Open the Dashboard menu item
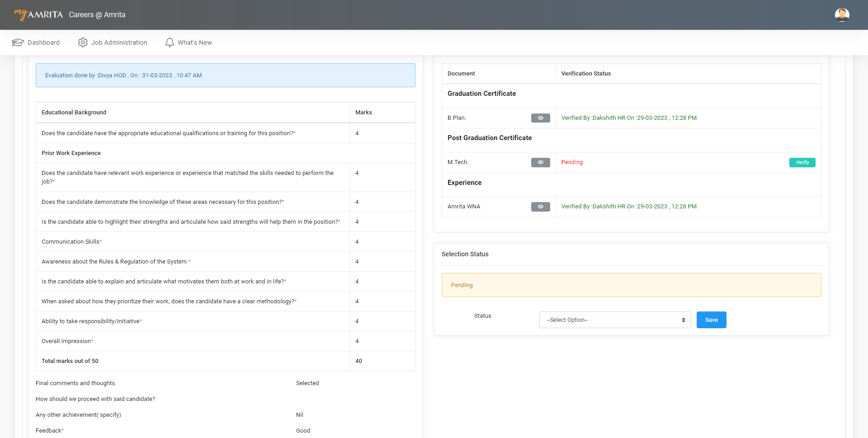This screenshot has height=438, width=868. 43,42
